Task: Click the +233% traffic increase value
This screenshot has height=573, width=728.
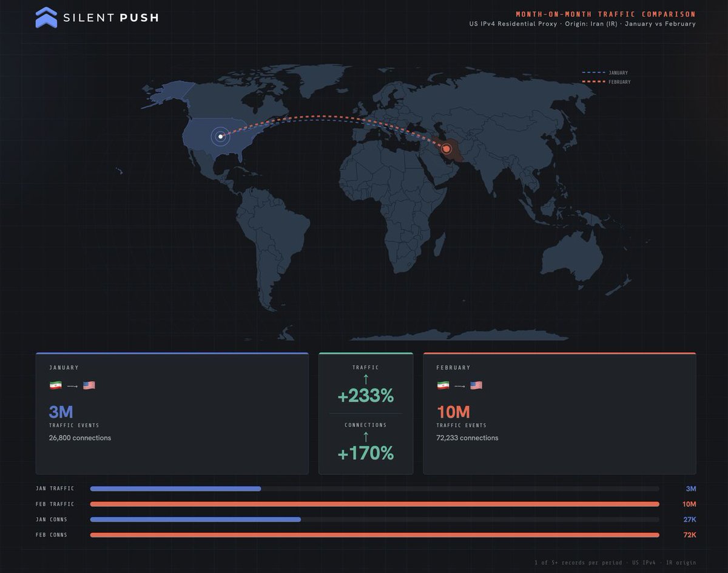Action: tap(366, 396)
